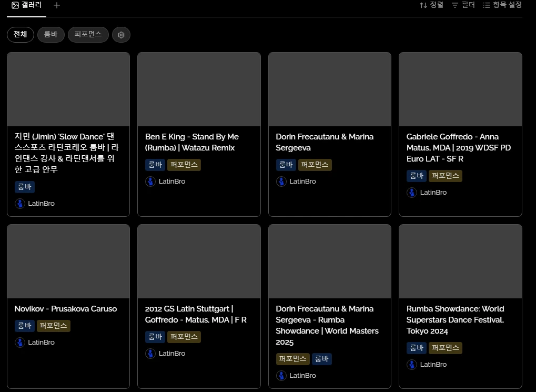Click the plus icon to add a view
Screen dimensions: 536x392
(x=57, y=5)
